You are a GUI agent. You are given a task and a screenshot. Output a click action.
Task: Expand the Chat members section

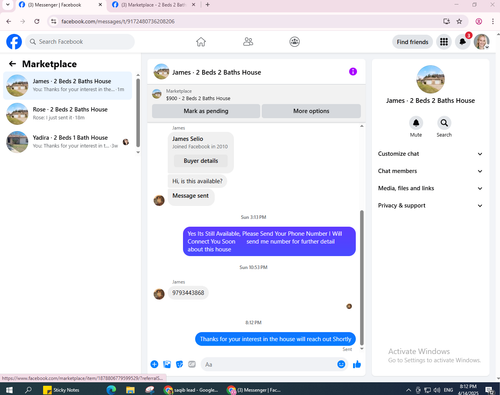(430, 171)
